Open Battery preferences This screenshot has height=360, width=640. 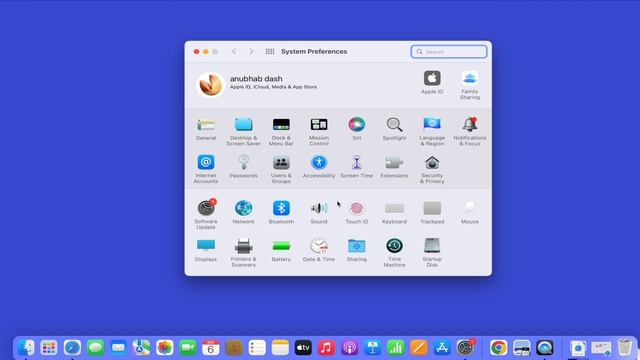pos(281,250)
